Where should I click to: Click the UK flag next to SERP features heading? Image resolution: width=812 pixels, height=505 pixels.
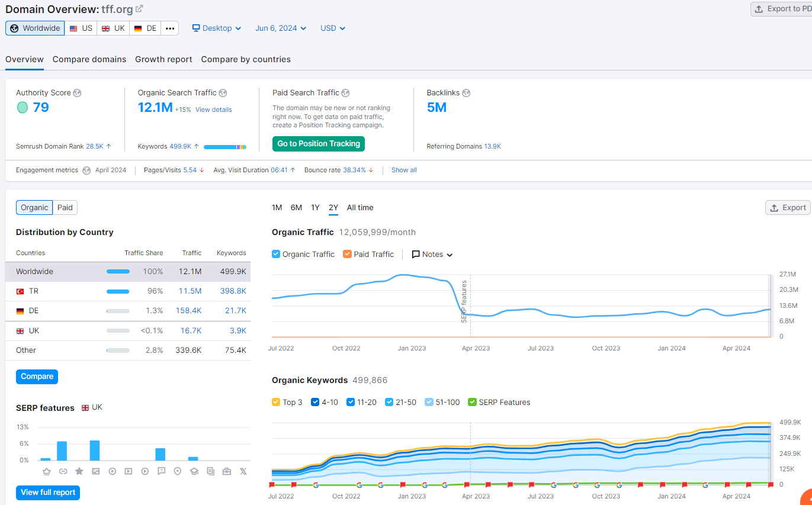point(85,408)
